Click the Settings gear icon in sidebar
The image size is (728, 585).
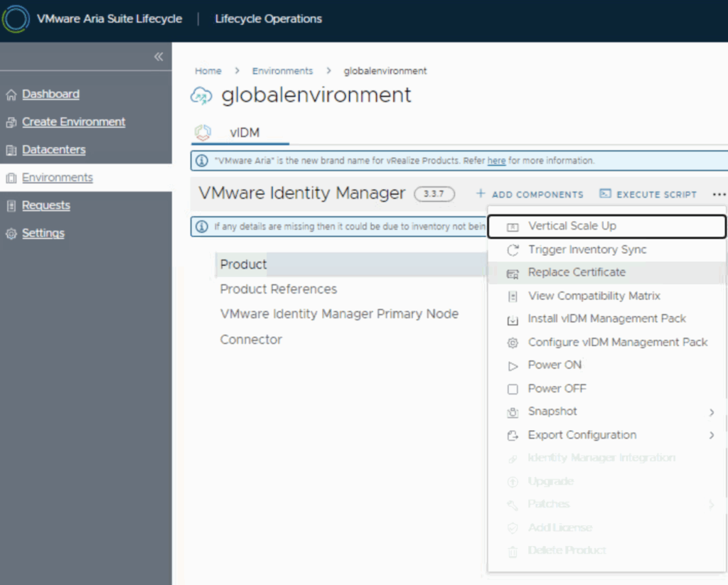click(11, 234)
